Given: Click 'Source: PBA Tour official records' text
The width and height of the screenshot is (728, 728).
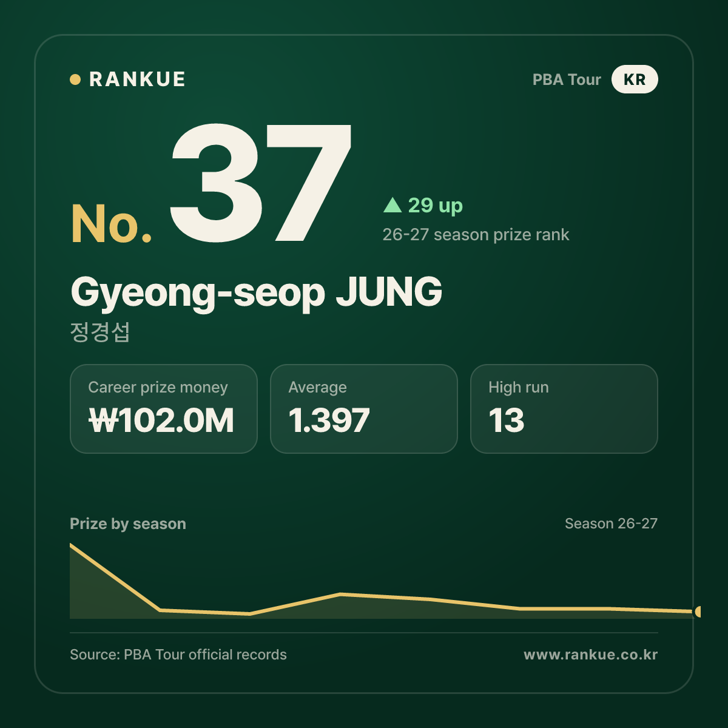Looking at the screenshot, I should click(x=178, y=655).
